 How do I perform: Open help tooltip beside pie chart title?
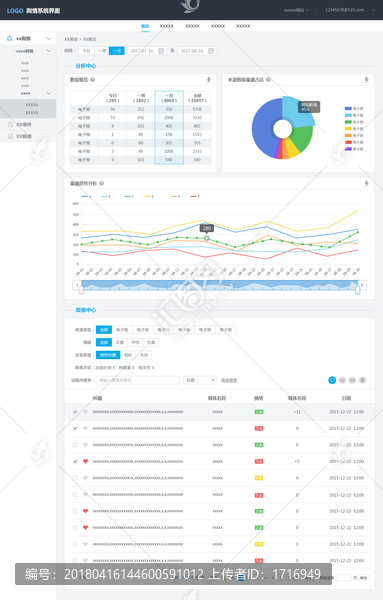click(268, 80)
